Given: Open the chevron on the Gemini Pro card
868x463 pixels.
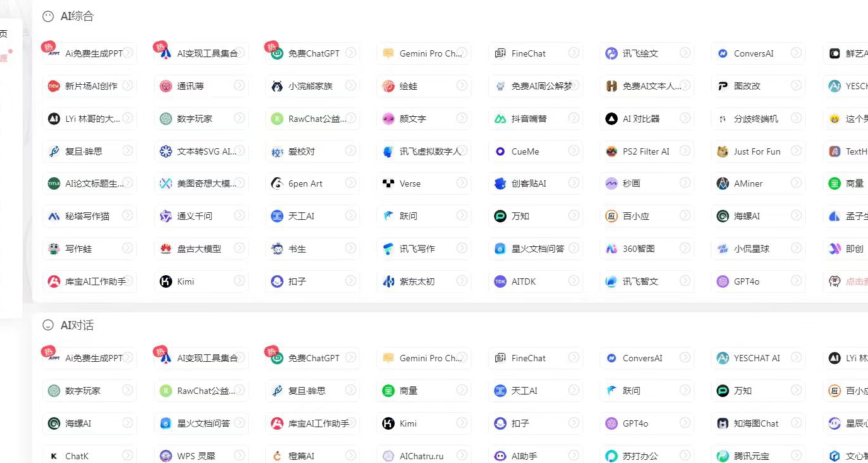Looking at the screenshot, I should 462,53.
